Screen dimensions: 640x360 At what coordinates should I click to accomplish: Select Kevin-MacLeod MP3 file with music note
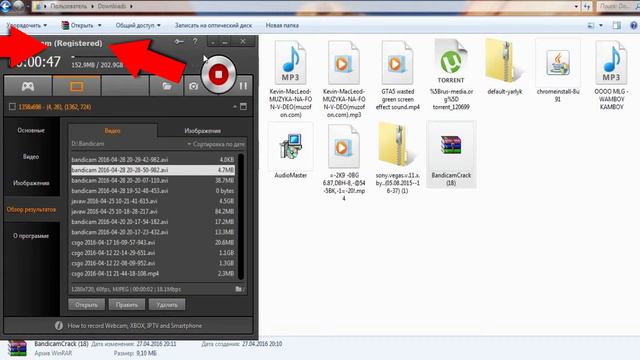pyautogui.click(x=290, y=79)
